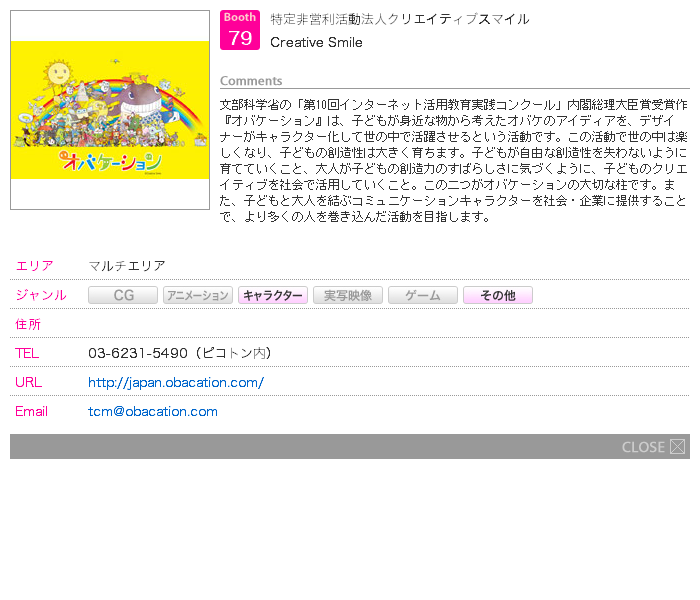Viewport: 700px width, 600px height.
Task: Click the Creative Smile English title
Action: click(x=316, y=42)
